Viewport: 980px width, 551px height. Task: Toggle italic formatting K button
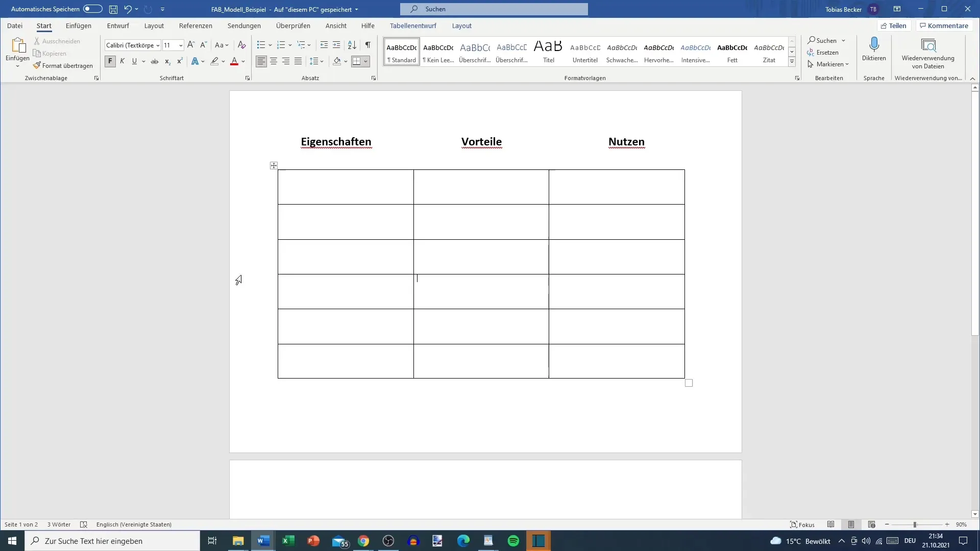pyautogui.click(x=122, y=61)
